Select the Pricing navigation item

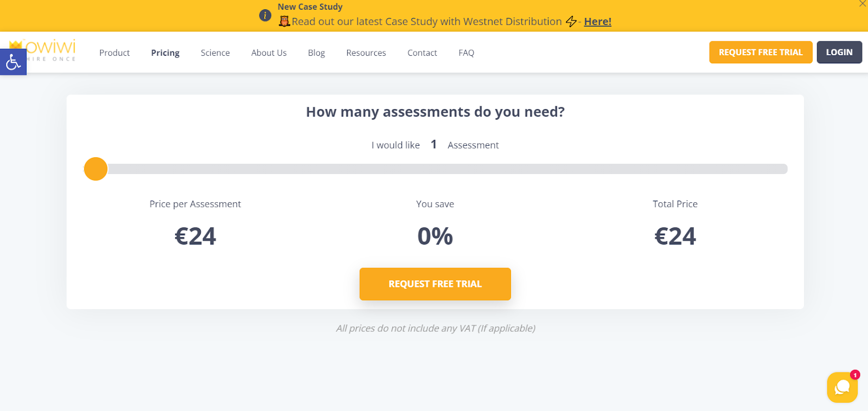[x=165, y=53]
